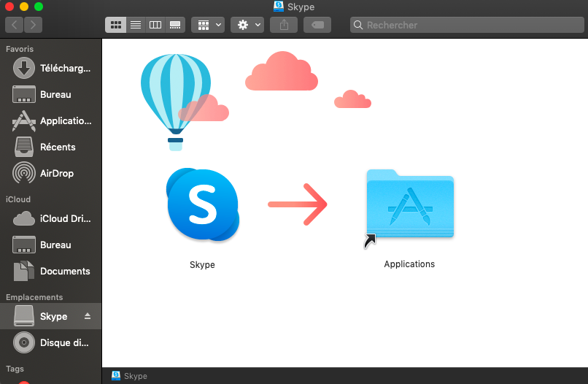Open the group-by arrangement dropdown
The width and height of the screenshot is (588, 384).
click(x=208, y=25)
